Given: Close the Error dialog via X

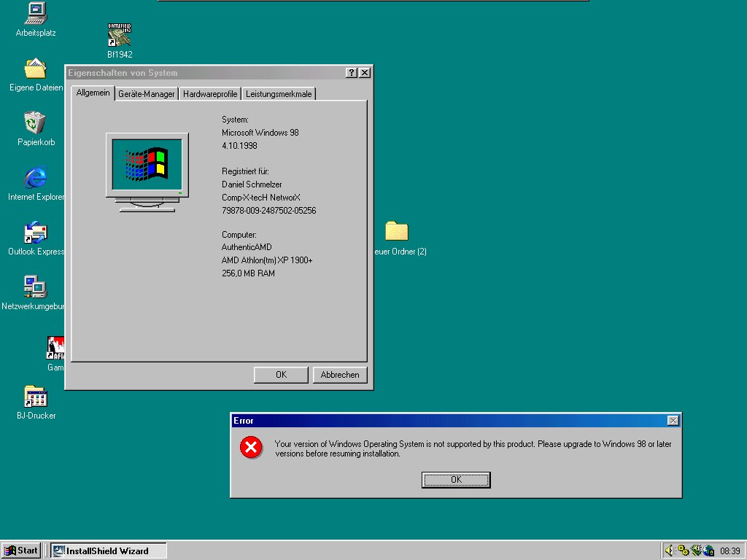Looking at the screenshot, I should (673, 421).
